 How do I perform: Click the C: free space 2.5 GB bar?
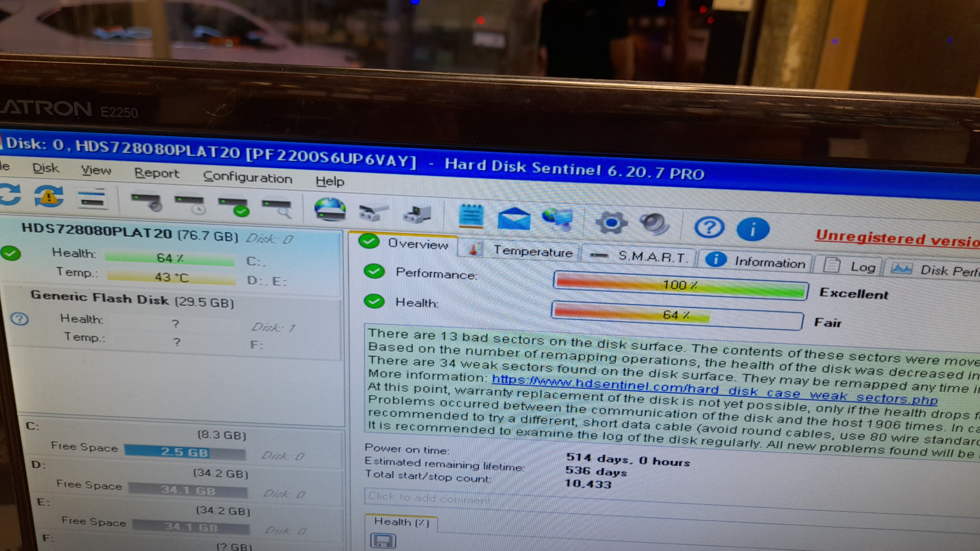185,452
